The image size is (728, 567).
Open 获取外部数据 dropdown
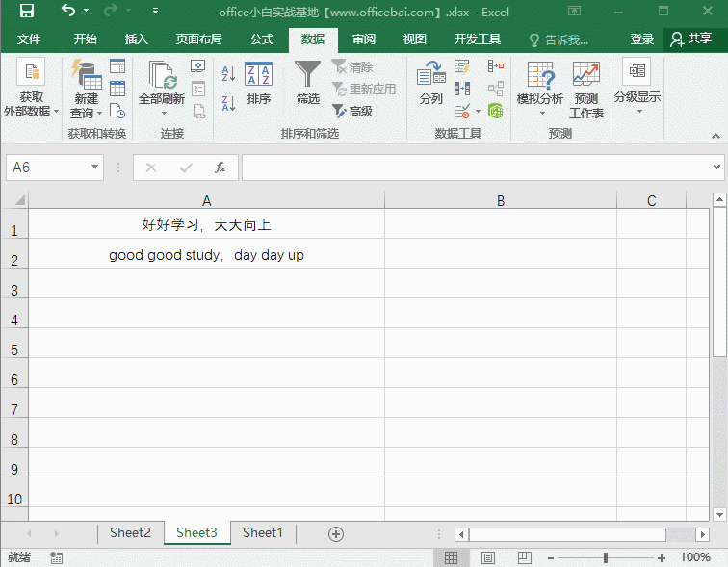[31, 89]
